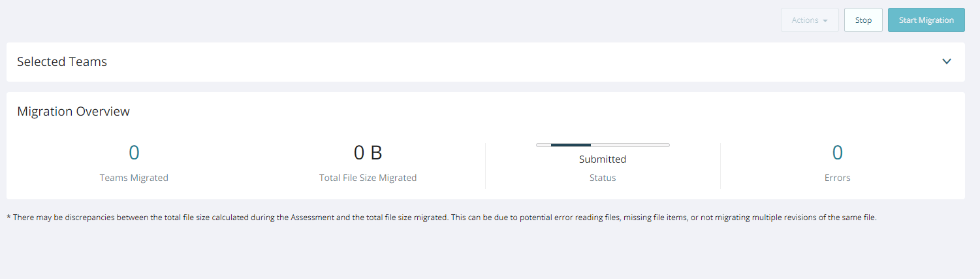Expand the Selected Teams chevron arrow
Viewport: 980px width, 279px height.
[947, 61]
